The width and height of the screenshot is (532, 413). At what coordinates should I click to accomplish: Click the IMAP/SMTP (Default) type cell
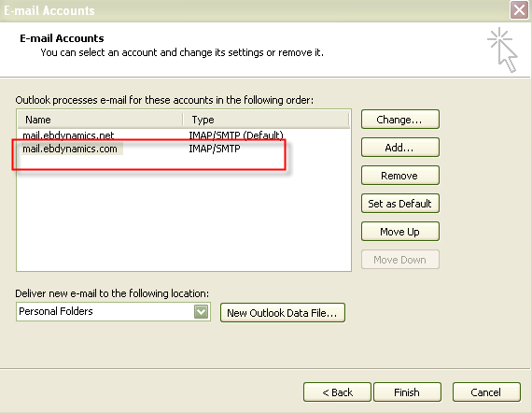coord(236,135)
